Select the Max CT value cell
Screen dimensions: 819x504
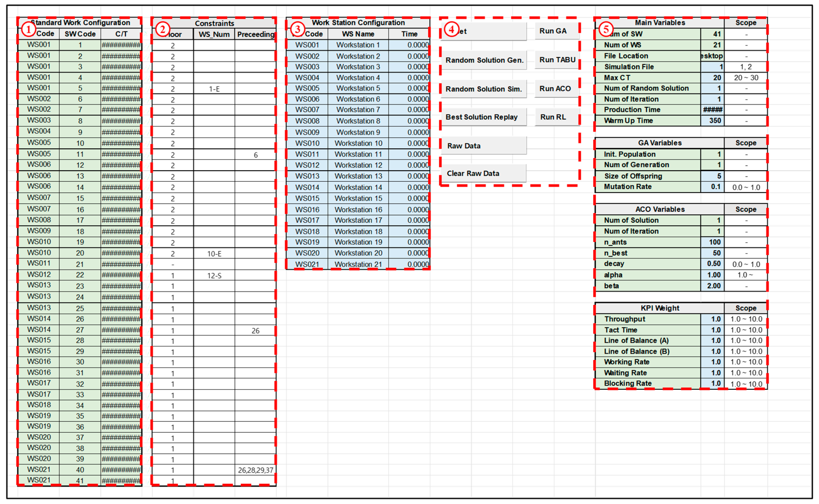click(712, 78)
